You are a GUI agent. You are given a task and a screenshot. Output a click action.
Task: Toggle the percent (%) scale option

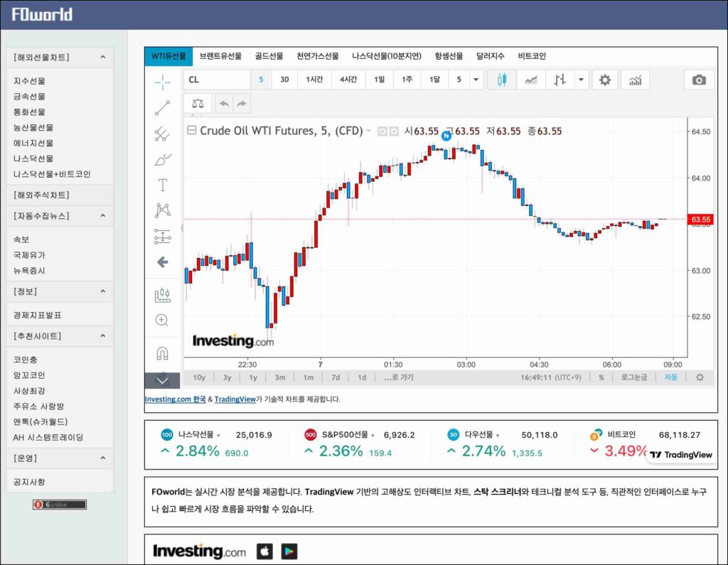pos(601,377)
